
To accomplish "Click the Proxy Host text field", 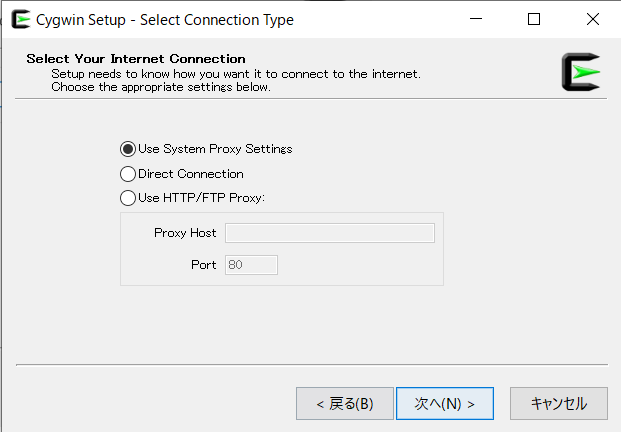I will coord(329,233).
